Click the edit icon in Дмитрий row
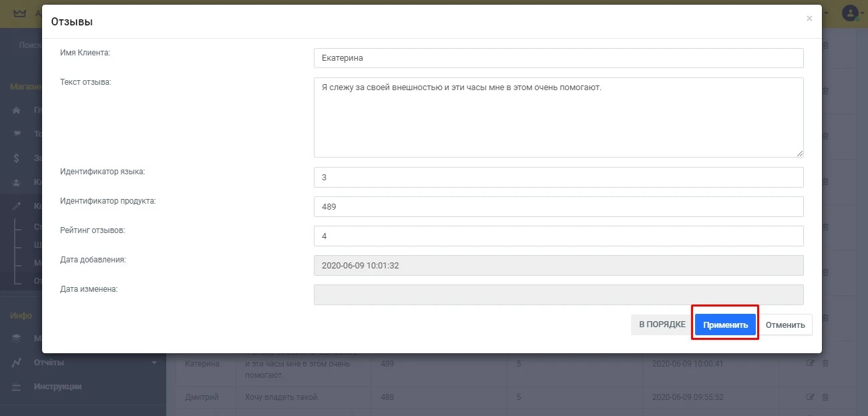Image resolution: width=868 pixels, height=416 pixels. click(811, 397)
